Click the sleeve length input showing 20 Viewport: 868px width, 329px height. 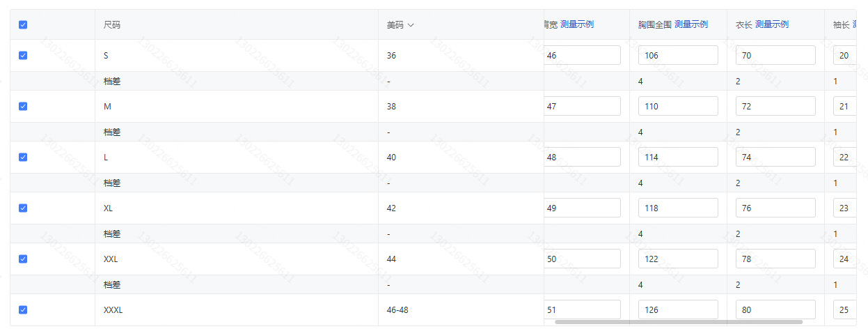coord(844,56)
